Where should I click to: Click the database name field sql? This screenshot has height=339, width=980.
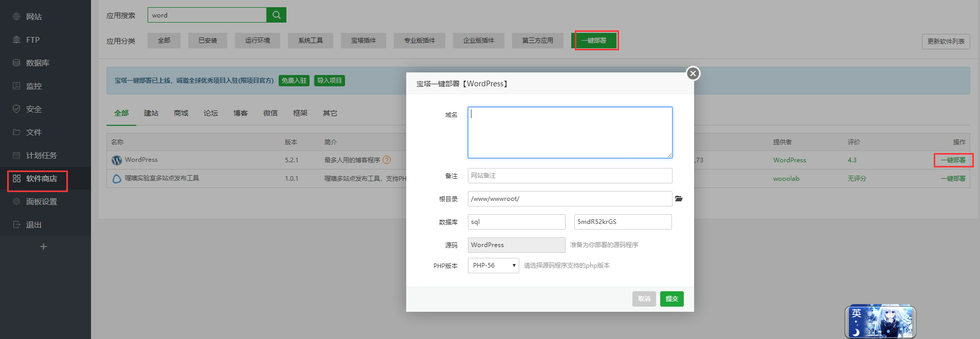pyautogui.click(x=517, y=222)
